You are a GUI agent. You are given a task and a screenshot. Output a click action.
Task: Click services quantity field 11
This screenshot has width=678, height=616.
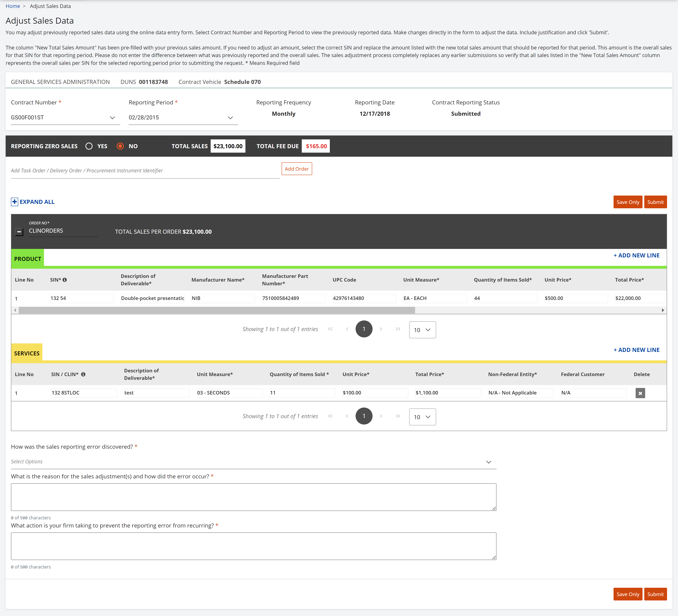[x=302, y=393]
